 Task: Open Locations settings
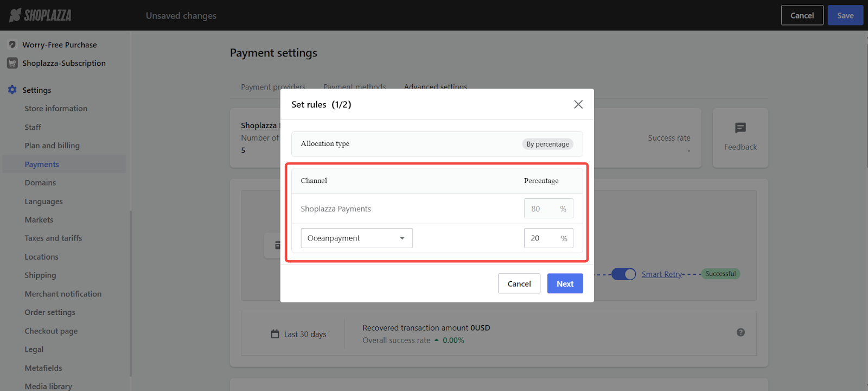tap(41, 257)
